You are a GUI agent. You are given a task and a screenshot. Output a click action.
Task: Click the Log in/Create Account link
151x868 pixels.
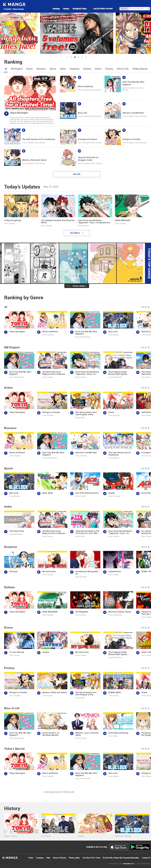point(103,9)
